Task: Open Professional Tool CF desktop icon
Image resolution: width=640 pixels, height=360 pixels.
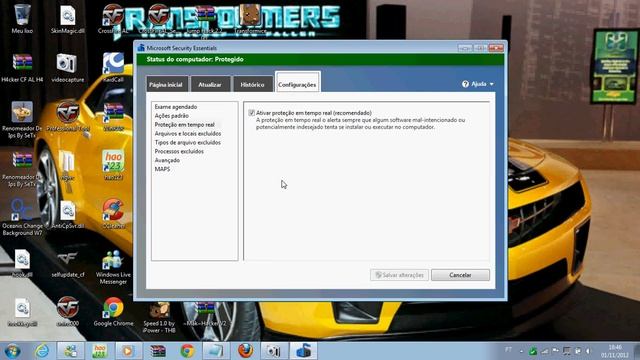Action: (67, 116)
